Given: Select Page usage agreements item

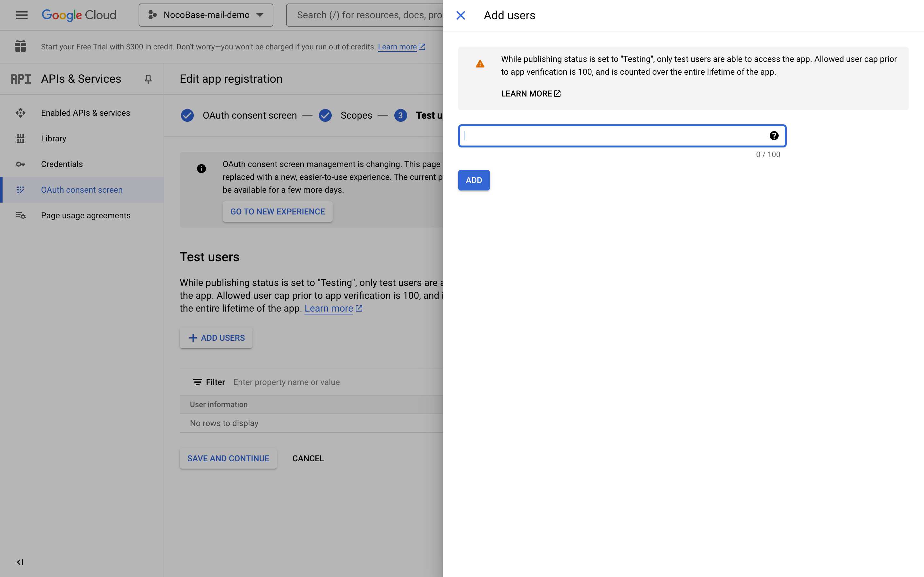Looking at the screenshot, I should 86,215.
